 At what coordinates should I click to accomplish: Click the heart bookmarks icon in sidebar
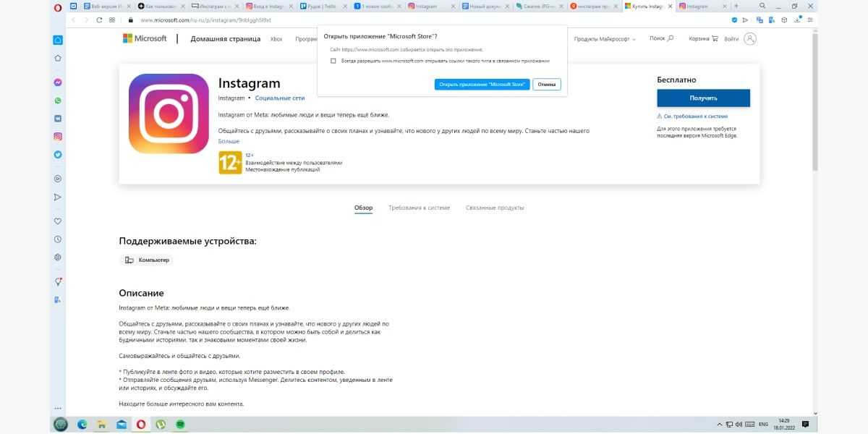[x=58, y=221]
